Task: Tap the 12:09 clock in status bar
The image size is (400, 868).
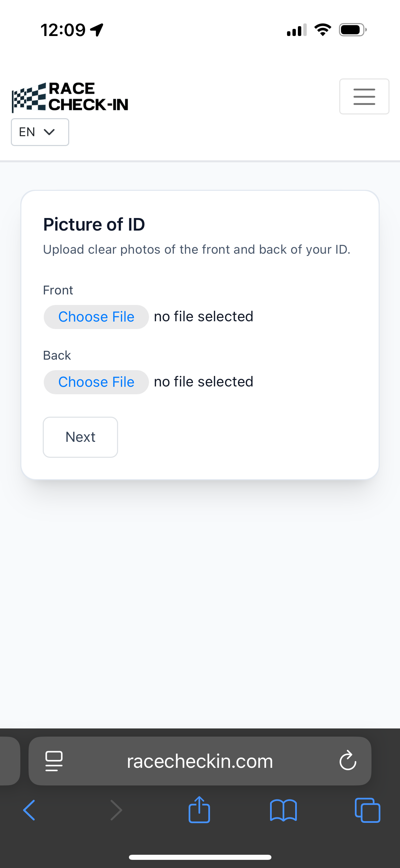Action: coord(63,30)
